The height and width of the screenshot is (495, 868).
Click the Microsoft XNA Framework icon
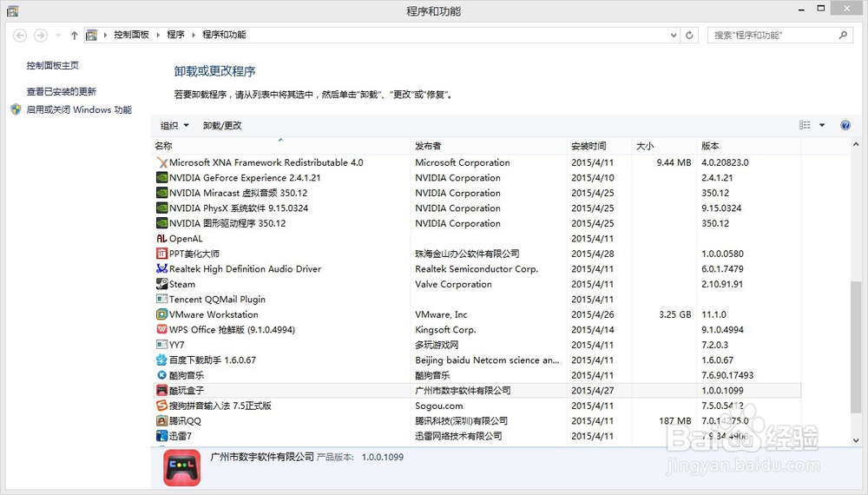pos(161,162)
